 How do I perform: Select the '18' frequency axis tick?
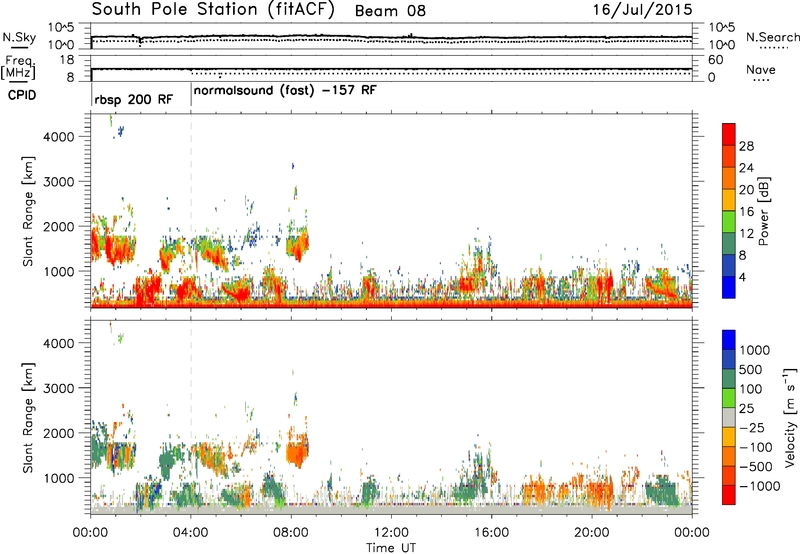(67, 60)
